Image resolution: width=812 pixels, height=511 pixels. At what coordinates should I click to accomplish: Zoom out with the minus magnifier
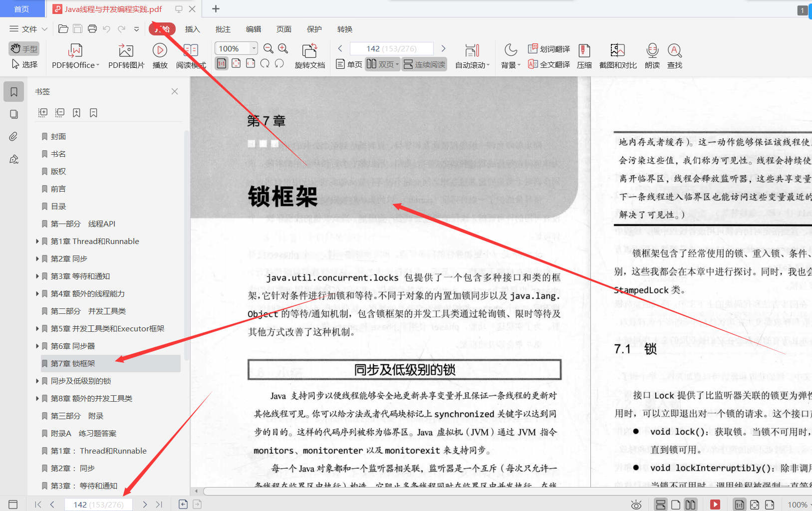[x=269, y=48]
